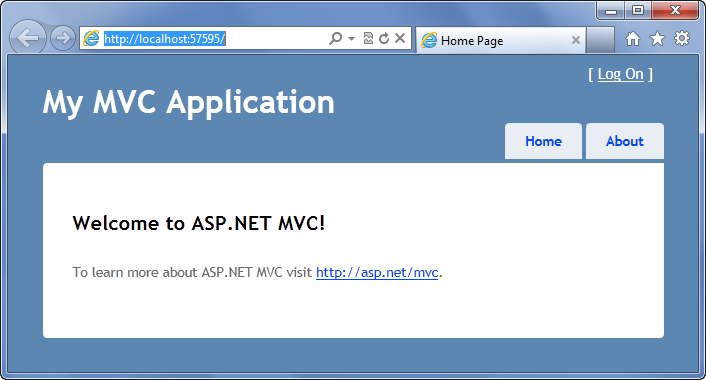Click the Internet Explorer site icon in address bar

[x=91, y=38]
